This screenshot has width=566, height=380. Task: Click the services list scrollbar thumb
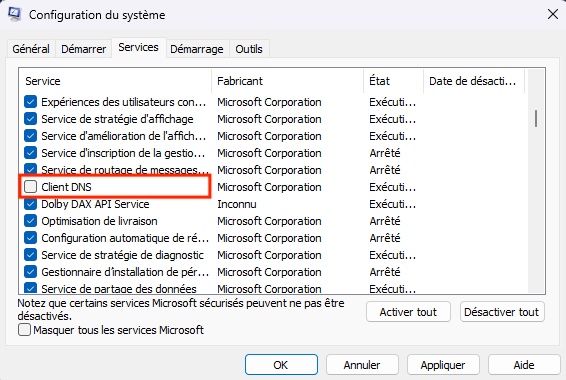(x=536, y=118)
